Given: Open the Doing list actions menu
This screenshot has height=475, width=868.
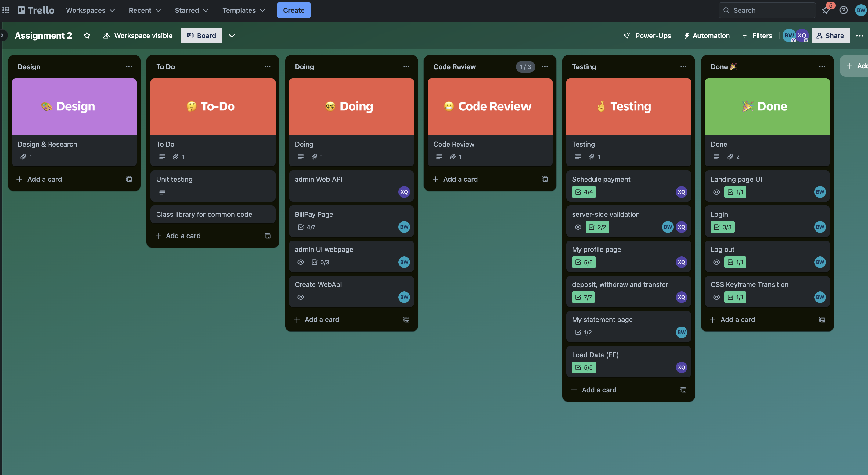Looking at the screenshot, I should (406, 67).
